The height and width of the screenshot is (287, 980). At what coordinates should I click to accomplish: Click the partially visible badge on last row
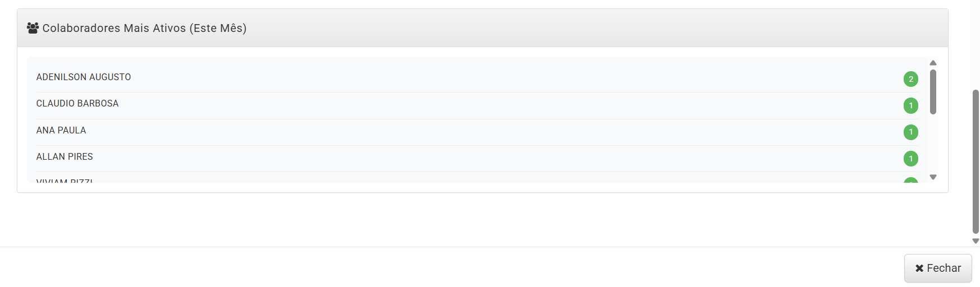tap(910, 180)
